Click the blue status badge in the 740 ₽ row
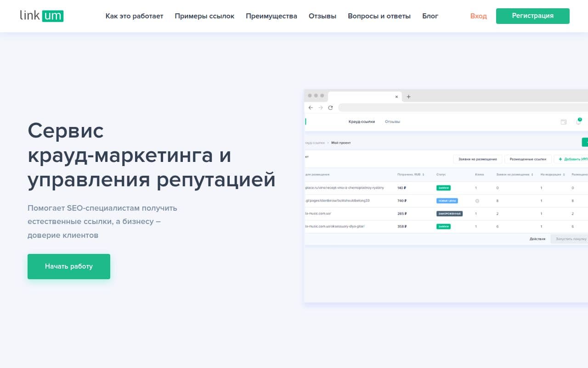 point(447,201)
